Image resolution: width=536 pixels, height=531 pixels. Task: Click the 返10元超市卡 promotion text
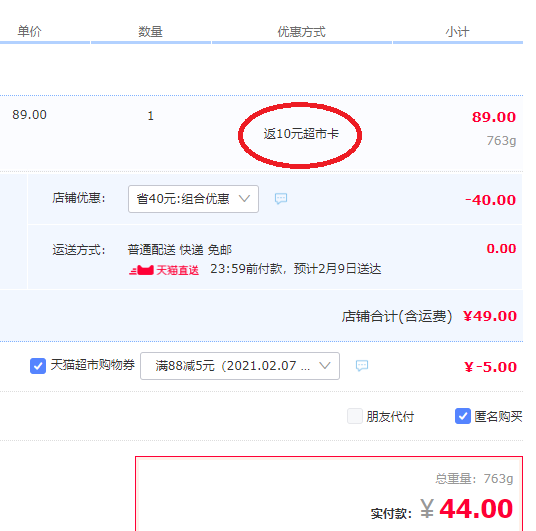301,134
